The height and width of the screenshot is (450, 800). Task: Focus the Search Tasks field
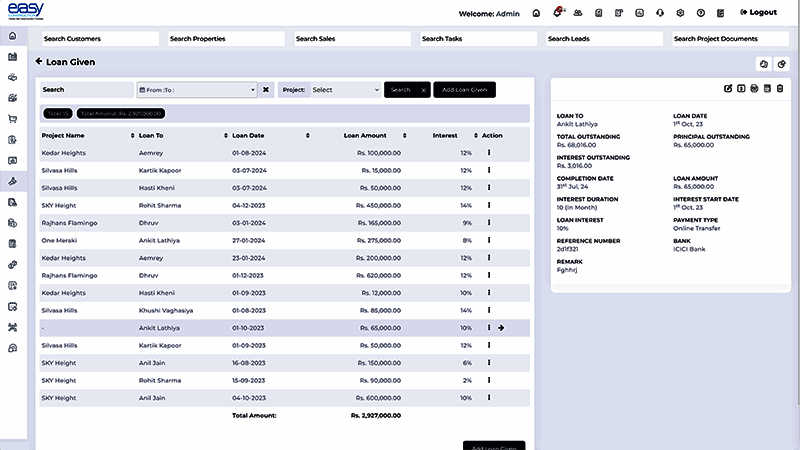click(478, 39)
